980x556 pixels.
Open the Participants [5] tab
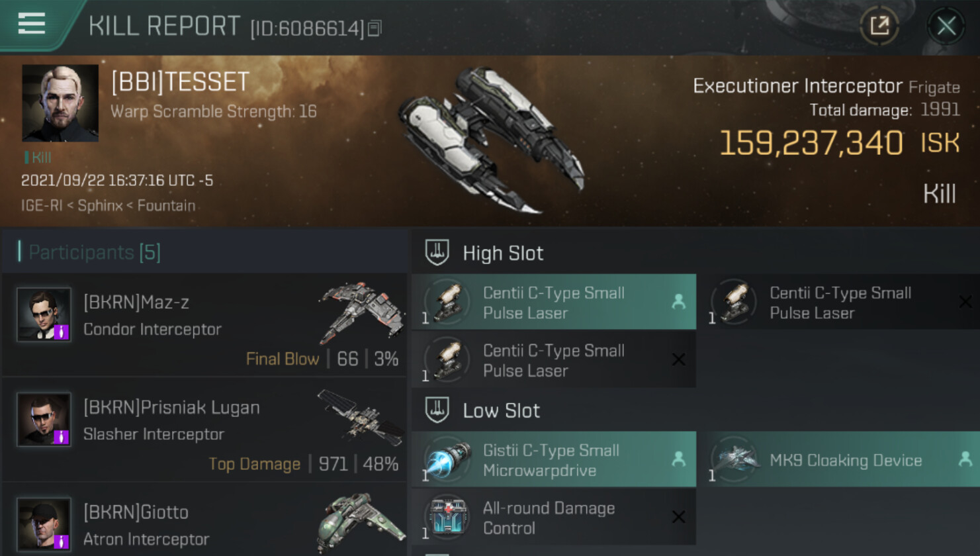tap(94, 252)
